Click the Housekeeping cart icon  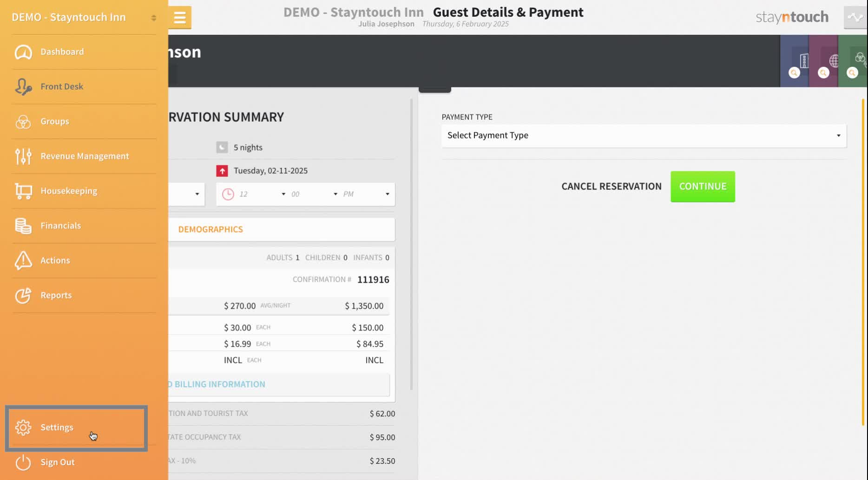[x=23, y=191]
